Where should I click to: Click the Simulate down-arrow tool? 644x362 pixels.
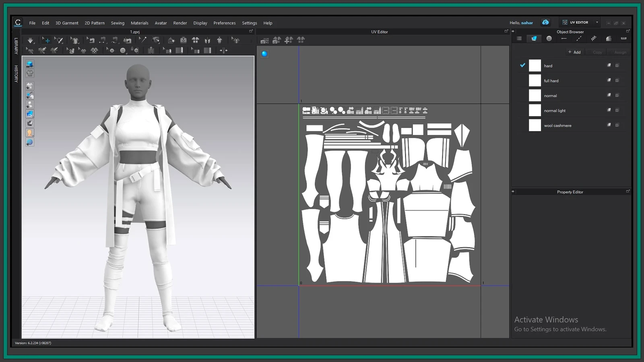(30, 40)
